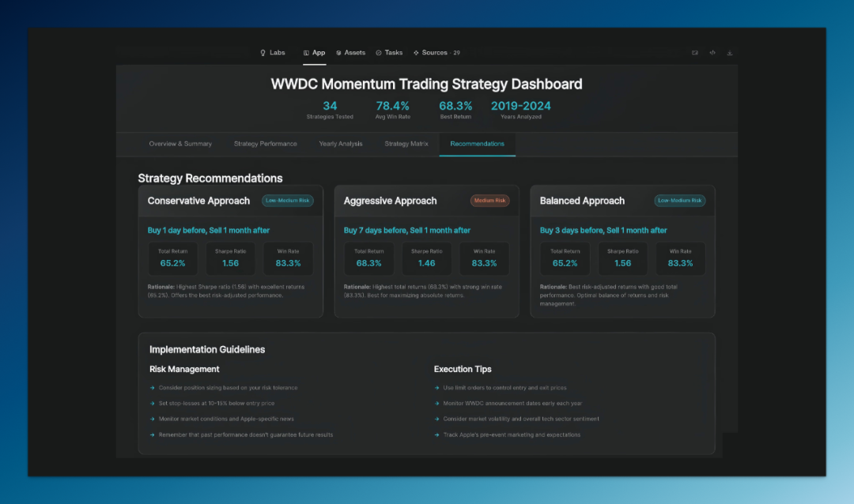Open the Strategy Performance tab

(265, 144)
